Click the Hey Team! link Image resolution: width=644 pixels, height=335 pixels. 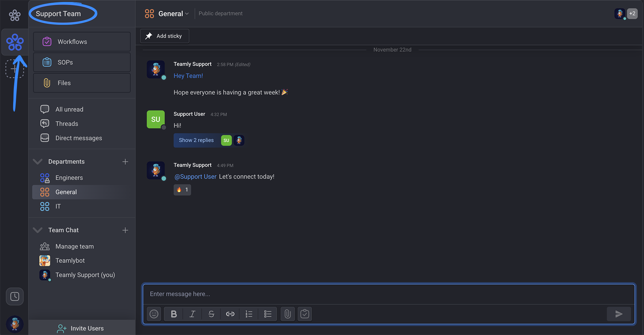pos(188,76)
